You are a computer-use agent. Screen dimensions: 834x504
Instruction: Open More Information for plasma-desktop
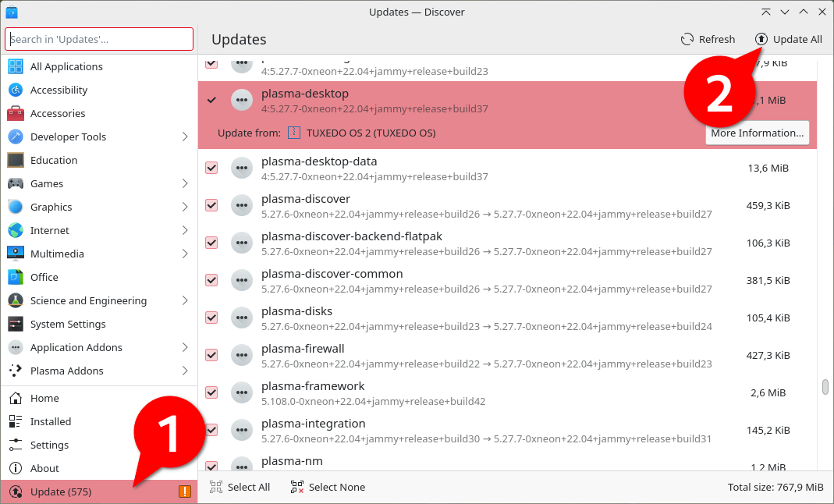click(x=757, y=132)
